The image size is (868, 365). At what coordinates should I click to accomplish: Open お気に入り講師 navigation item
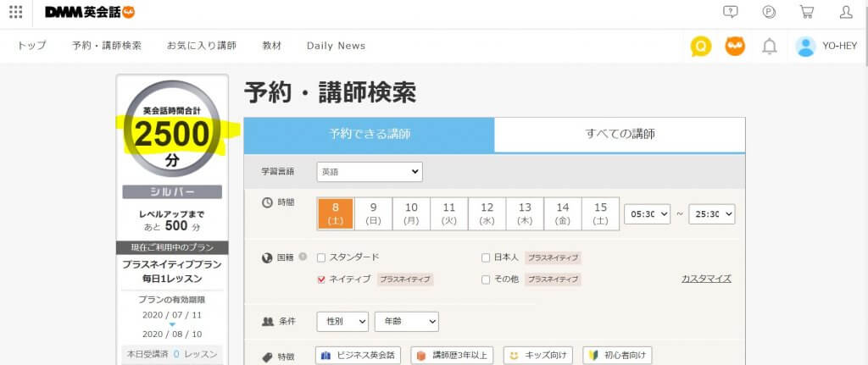click(202, 46)
